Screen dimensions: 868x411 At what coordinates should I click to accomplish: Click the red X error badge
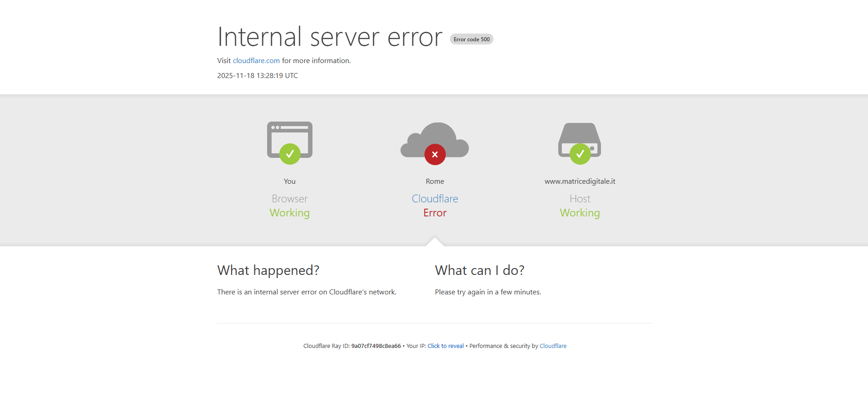tap(435, 155)
